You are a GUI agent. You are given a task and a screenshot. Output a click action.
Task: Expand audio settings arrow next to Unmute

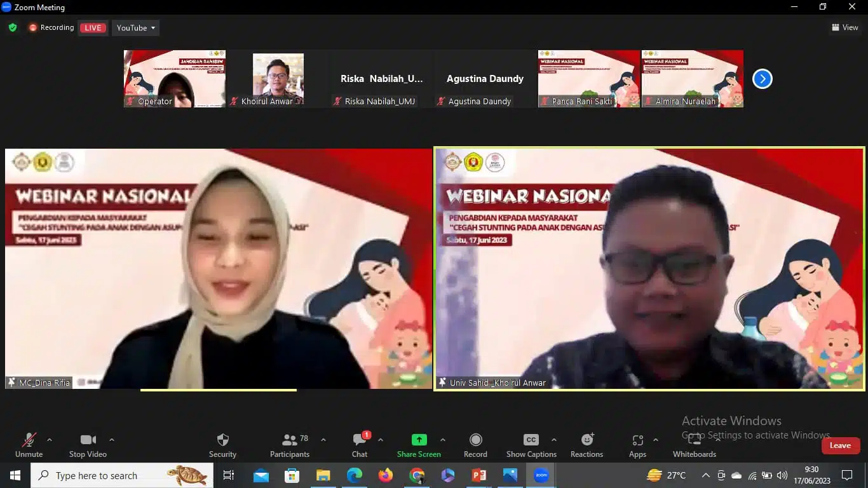pyautogui.click(x=50, y=440)
